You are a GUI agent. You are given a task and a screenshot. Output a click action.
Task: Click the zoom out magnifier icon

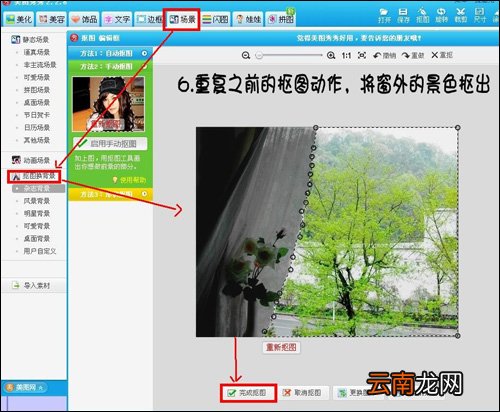(246, 55)
